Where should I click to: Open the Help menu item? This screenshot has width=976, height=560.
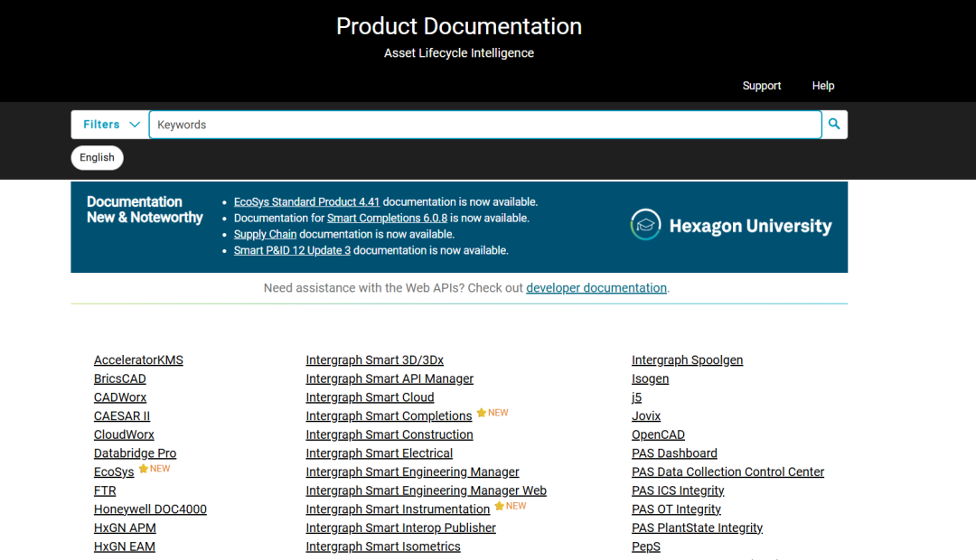click(x=823, y=86)
